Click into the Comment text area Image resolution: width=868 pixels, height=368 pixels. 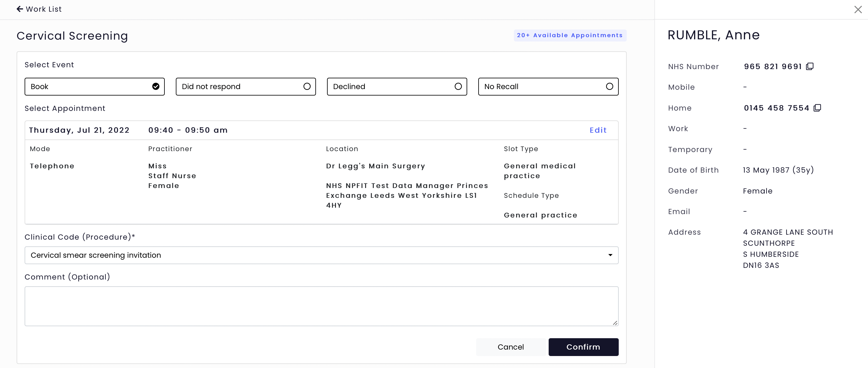[322, 306]
